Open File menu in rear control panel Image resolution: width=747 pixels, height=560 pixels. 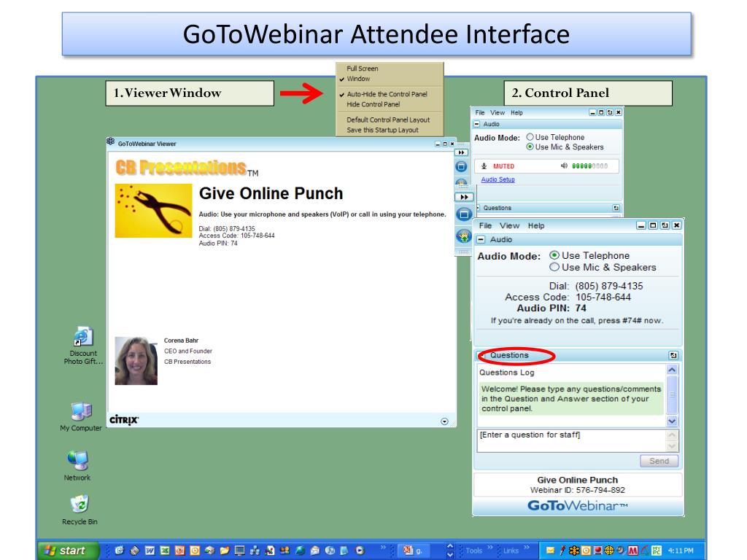480,113
